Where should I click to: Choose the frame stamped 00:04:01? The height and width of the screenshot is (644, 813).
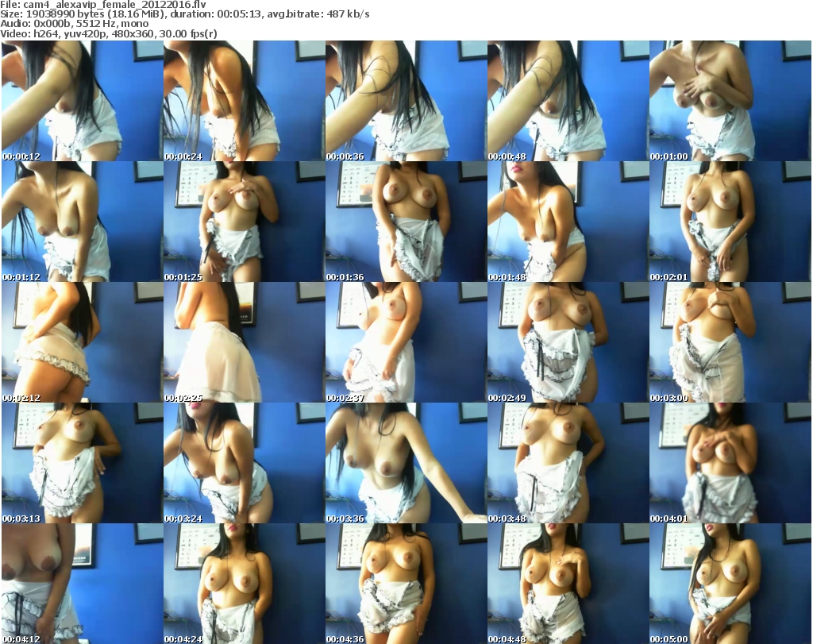pyautogui.click(x=730, y=463)
